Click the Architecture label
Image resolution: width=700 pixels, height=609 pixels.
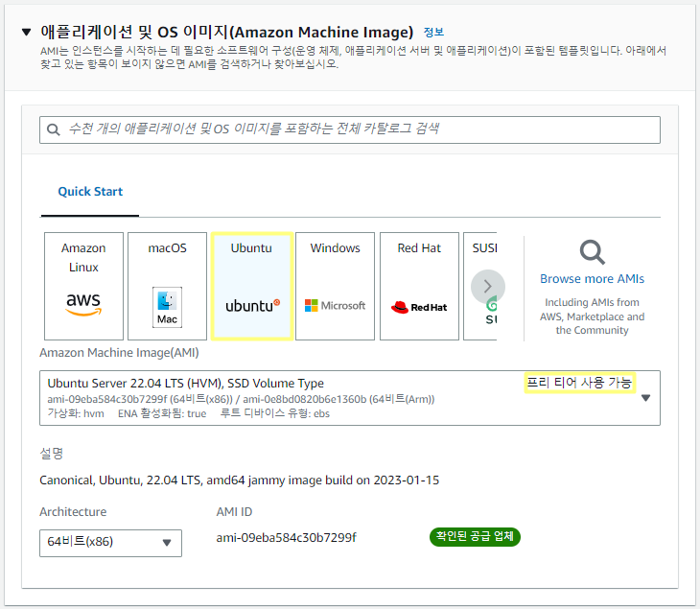[x=73, y=512]
